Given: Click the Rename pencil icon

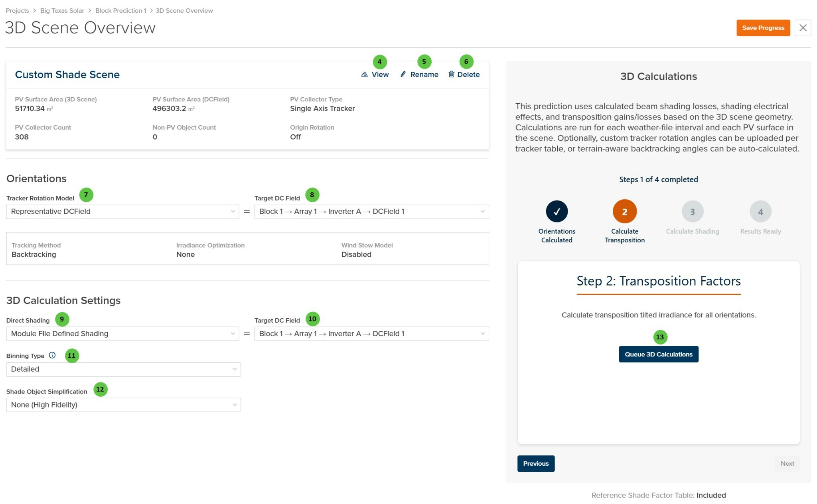Looking at the screenshot, I should [403, 75].
